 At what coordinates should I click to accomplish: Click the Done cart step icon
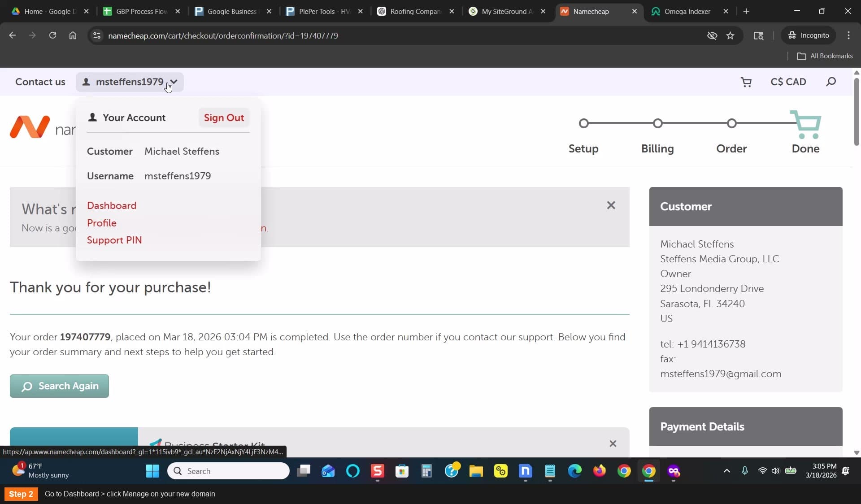(x=806, y=124)
